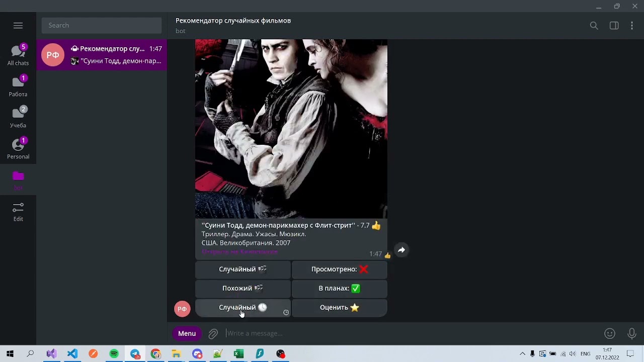Search in this chat using magnifier icon

coord(594,26)
